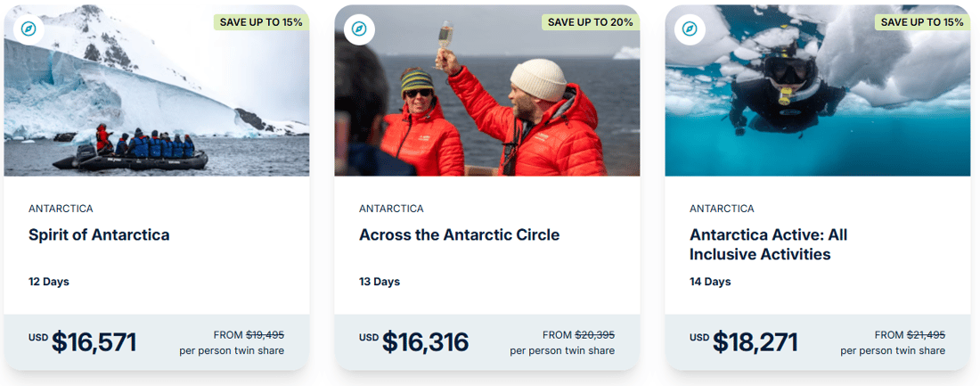Viewport: 980px width, 386px height.
Task: Click compass icon on Across the Antarctic Circle card
Action: pyautogui.click(x=359, y=29)
